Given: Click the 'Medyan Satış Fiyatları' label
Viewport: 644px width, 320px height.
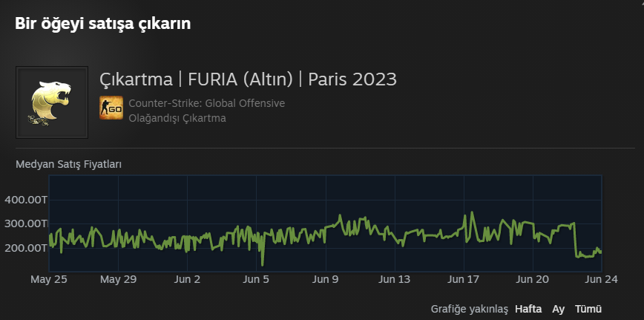Looking at the screenshot, I should (68, 164).
